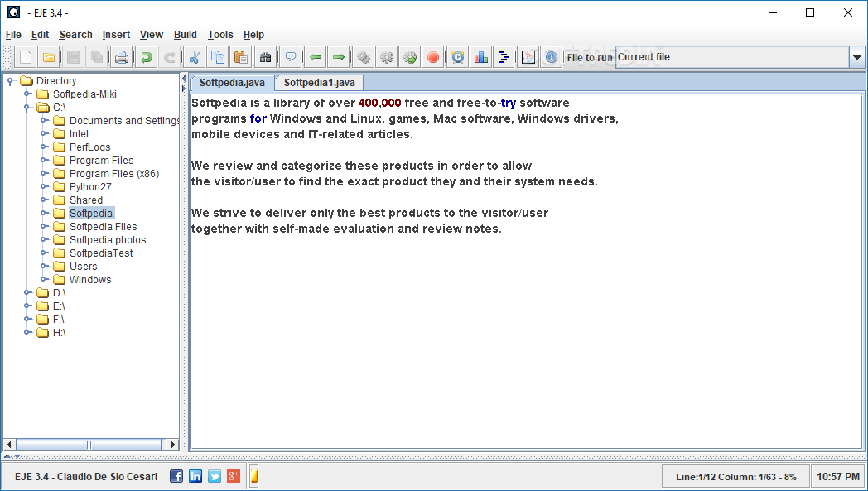Viewport: 868px width, 491px height.
Task: Paste from clipboard icon
Action: pyautogui.click(x=241, y=57)
